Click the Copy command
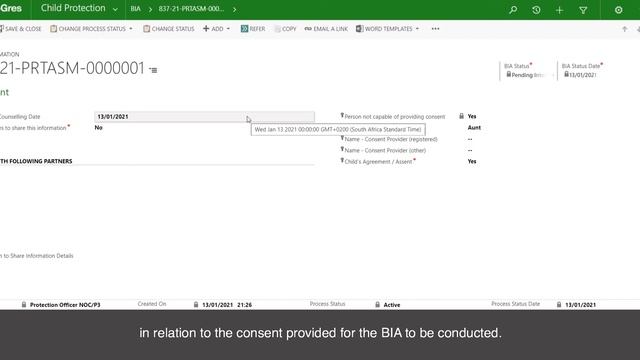 pos(285,29)
